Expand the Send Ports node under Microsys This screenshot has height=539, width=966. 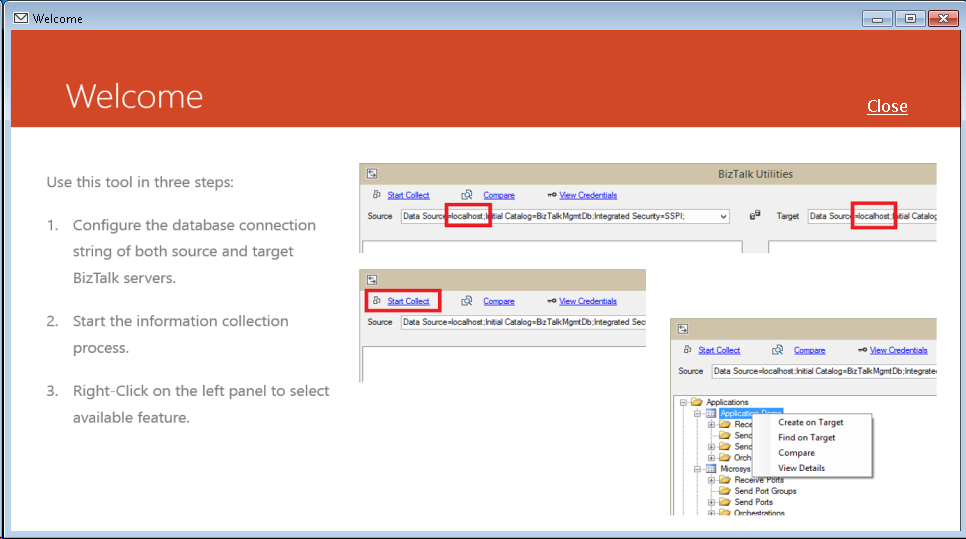coord(712,502)
